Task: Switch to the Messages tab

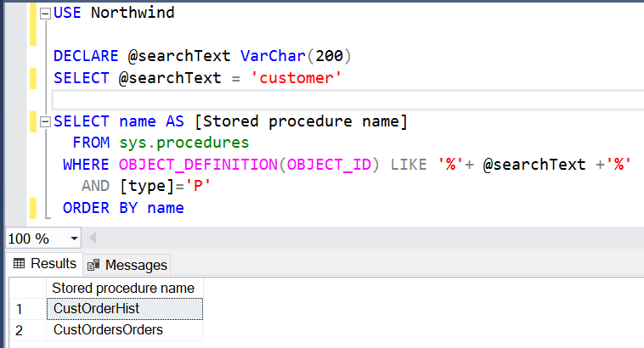Action: 127,265
